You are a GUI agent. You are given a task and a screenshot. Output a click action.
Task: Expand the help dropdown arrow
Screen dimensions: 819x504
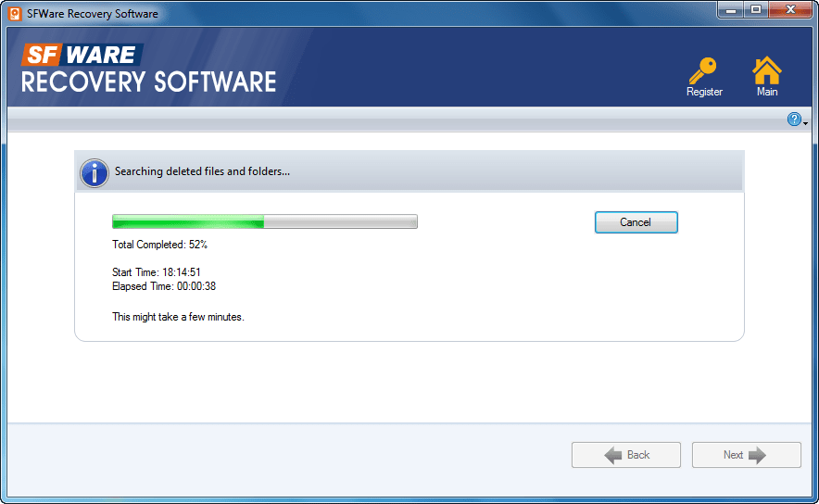coord(805,123)
